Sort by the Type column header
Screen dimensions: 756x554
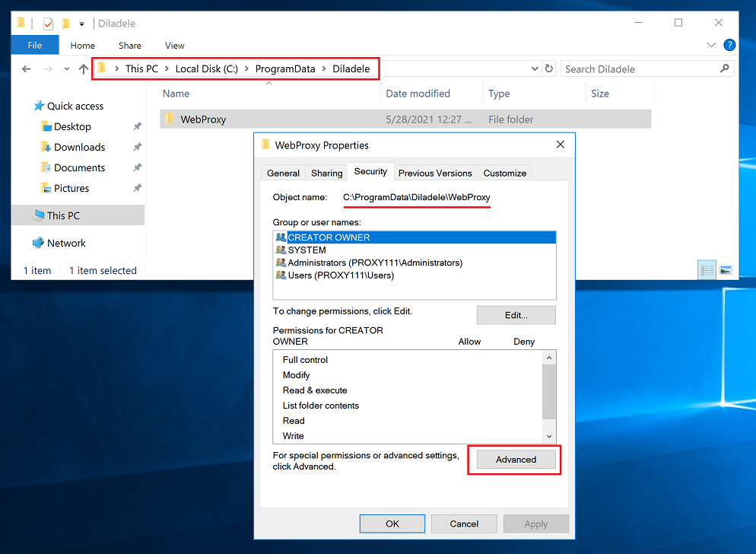coord(534,93)
